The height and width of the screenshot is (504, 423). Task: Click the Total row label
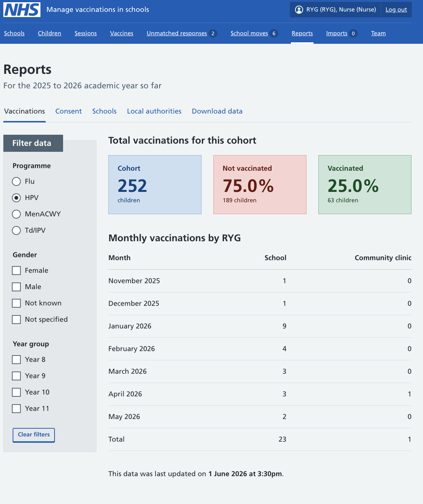117,439
